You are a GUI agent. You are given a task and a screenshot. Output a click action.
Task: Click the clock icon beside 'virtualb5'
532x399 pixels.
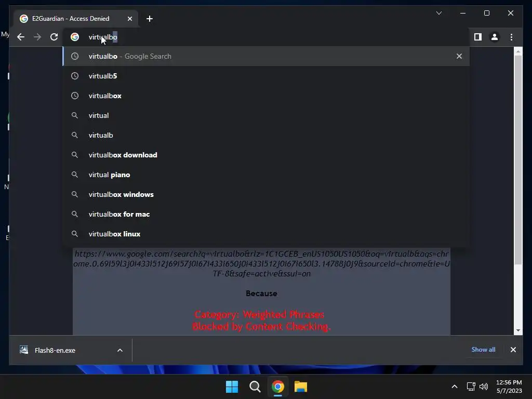coord(75,76)
